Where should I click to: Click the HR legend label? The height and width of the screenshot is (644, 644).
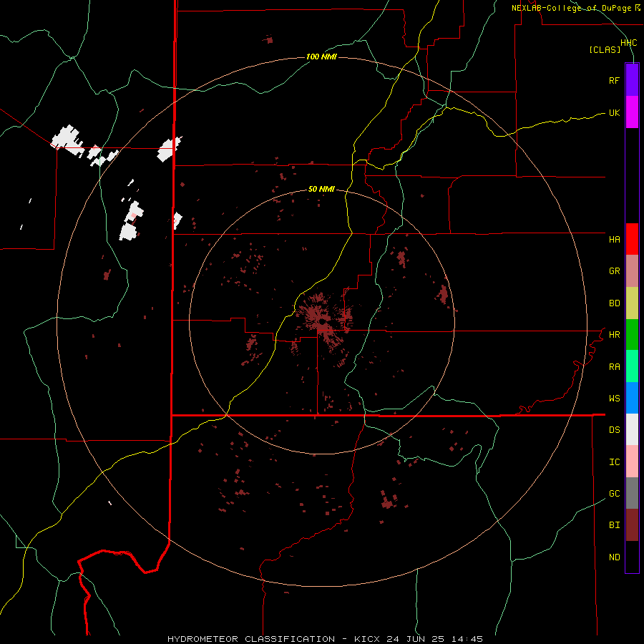[x=614, y=335]
